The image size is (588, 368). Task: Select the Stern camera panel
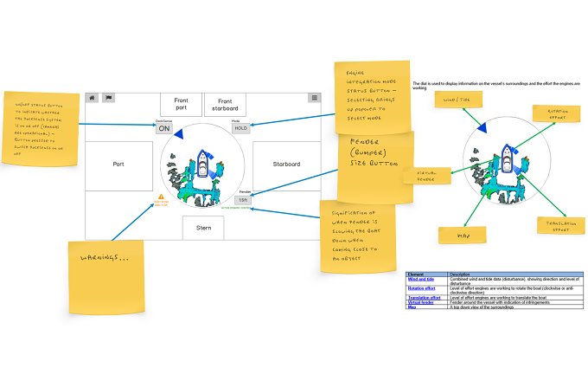[203, 228]
